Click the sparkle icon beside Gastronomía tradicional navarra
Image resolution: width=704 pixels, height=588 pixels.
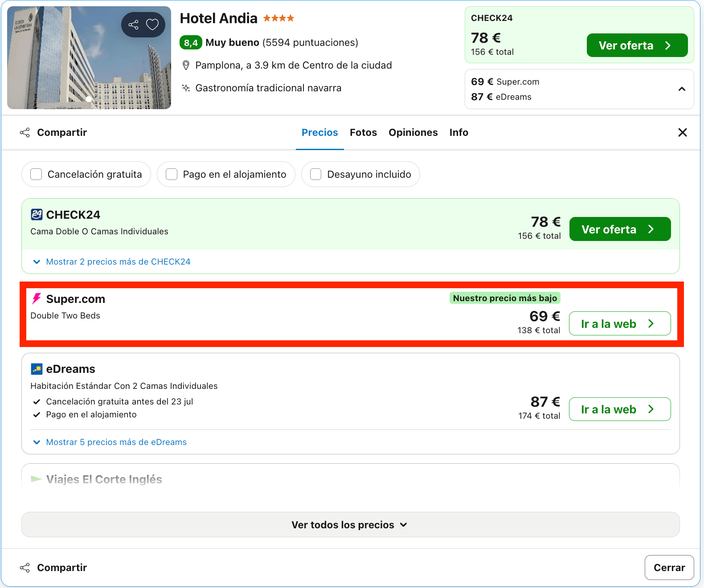pos(186,88)
